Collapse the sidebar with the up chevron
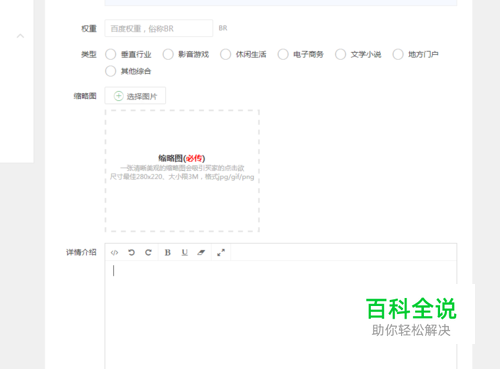 point(20,36)
